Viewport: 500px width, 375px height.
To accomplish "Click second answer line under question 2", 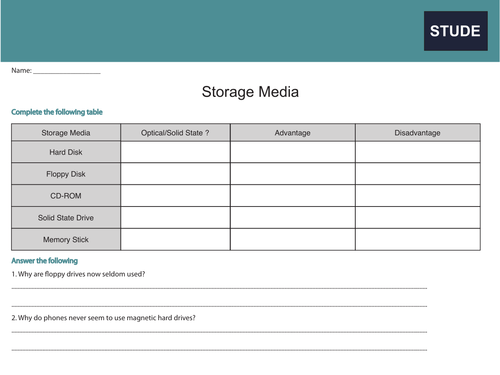I will 219,350.
